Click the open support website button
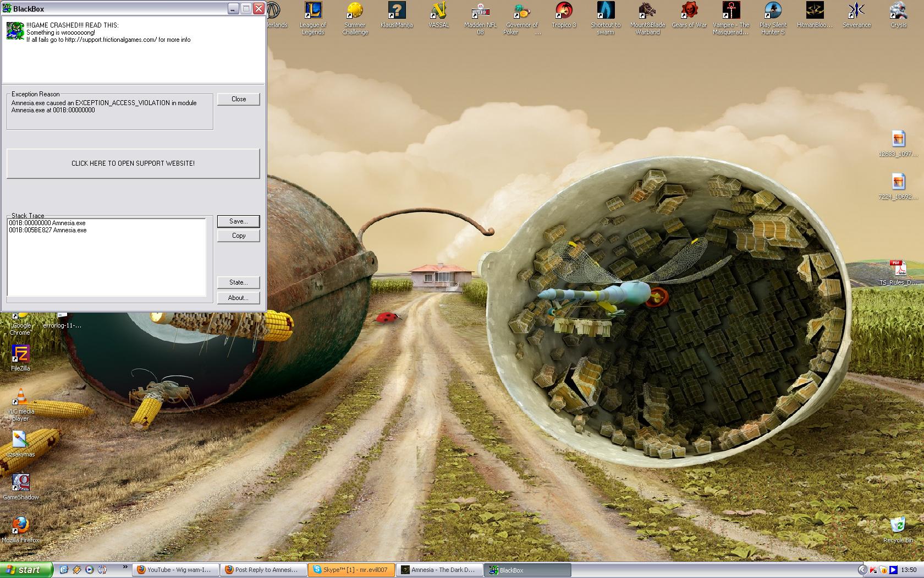Viewport: 924px width, 578px height. coord(133,163)
